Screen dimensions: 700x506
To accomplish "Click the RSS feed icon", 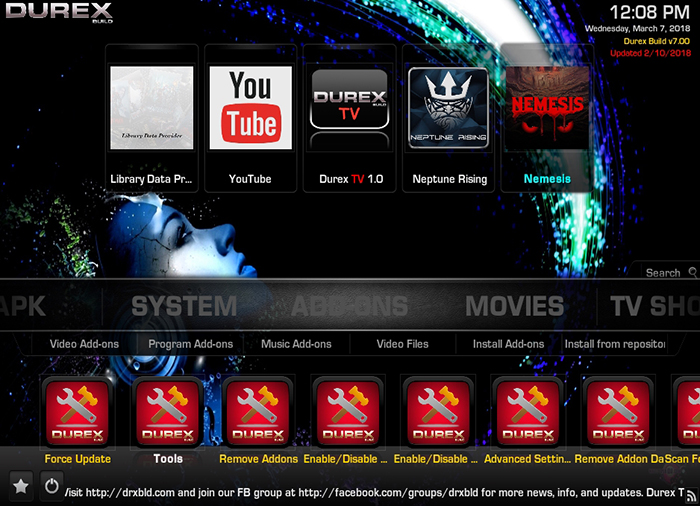I will [x=692, y=496].
